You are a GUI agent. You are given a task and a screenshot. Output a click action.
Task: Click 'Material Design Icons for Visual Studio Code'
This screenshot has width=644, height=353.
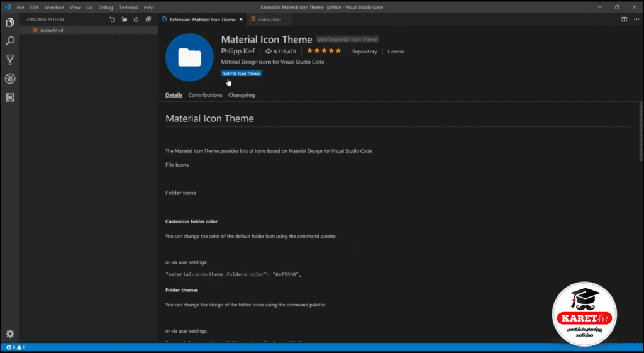tap(273, 62)
